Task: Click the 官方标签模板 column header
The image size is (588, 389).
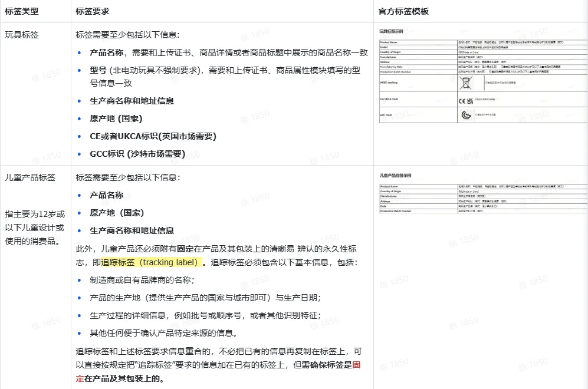Action: [x=403, y=11]
